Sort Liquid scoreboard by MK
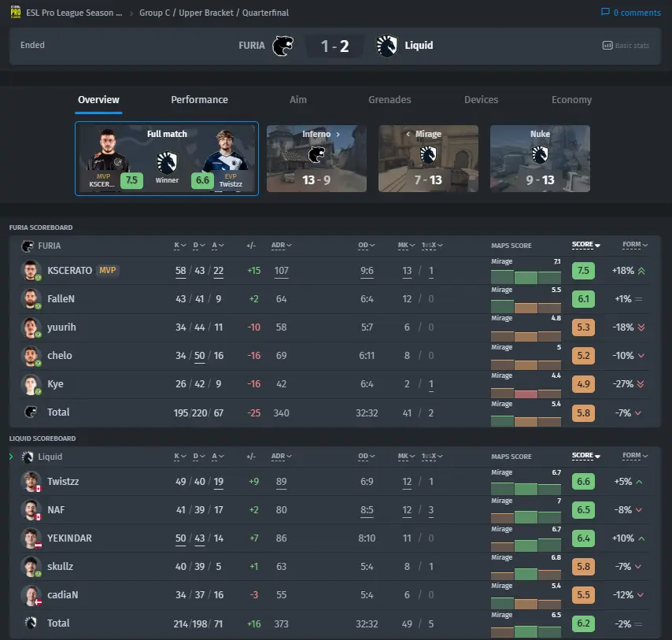The width and height of the screenshot is (672, 640). click(406, 456)
